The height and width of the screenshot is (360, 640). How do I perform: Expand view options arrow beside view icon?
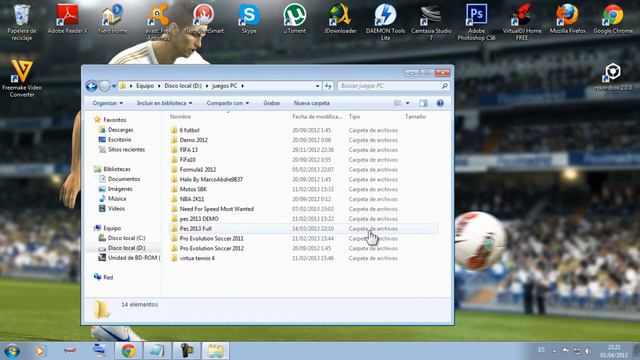tap(407, 103)
